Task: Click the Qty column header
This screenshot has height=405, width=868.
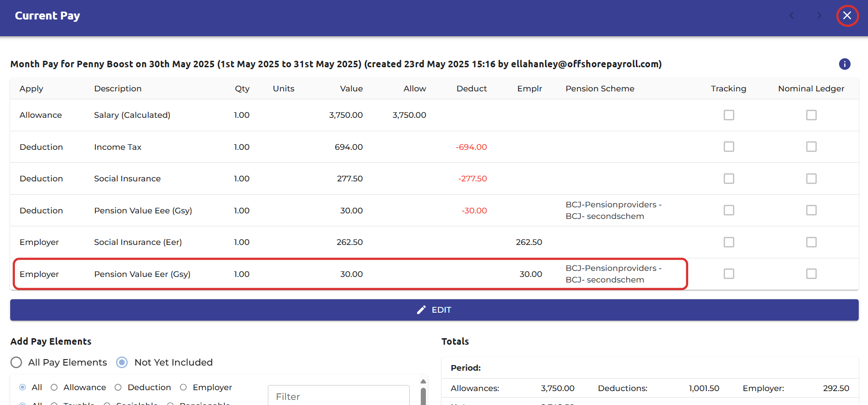Action: point(242,89)
